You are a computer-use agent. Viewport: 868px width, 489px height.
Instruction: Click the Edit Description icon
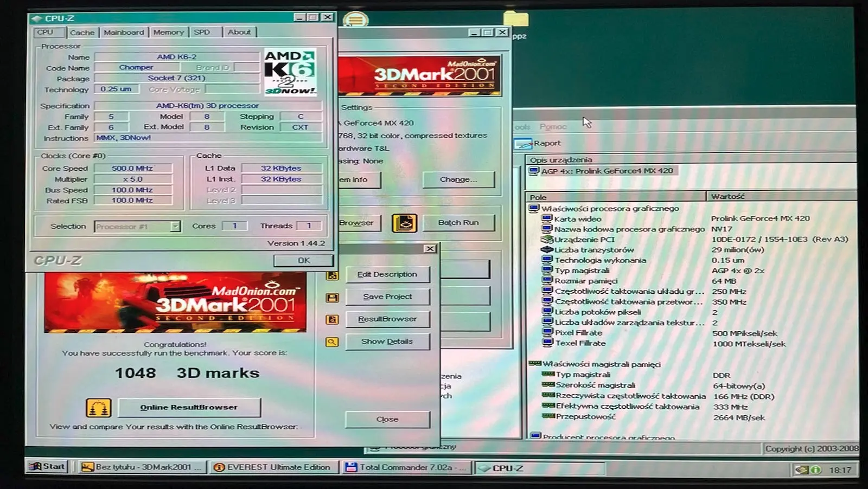332,275
